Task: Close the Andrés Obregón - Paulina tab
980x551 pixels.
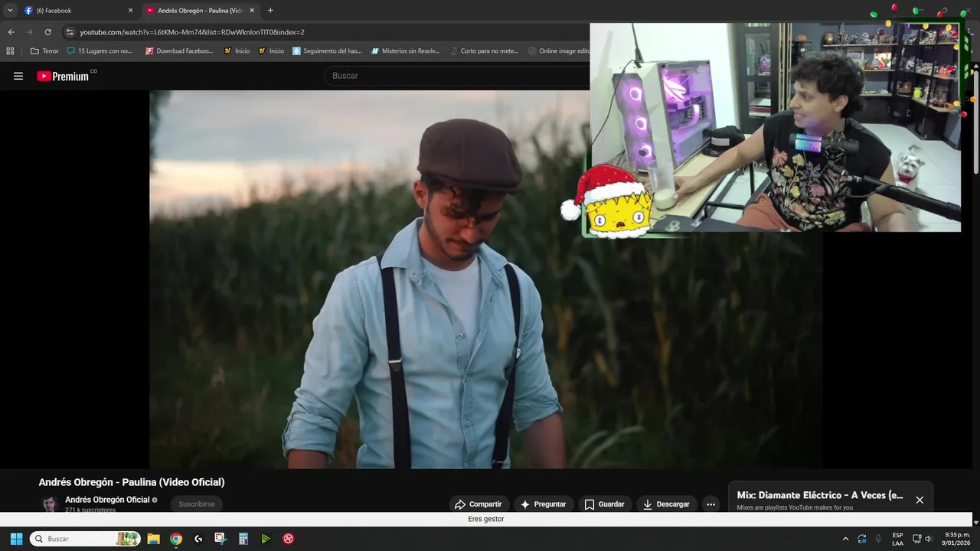Action: pyautogui.click(x=252, y=11)
